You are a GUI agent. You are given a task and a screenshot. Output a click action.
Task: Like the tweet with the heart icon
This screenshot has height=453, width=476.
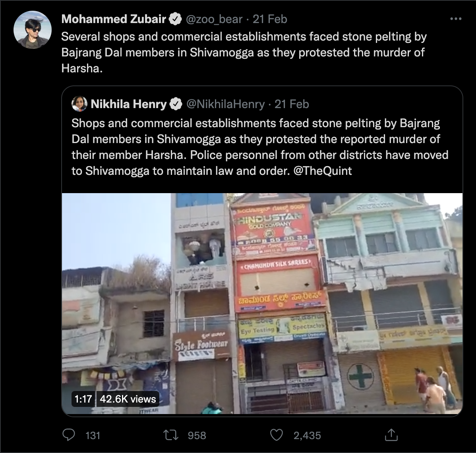pyautogui.click(x=276, y=435)
